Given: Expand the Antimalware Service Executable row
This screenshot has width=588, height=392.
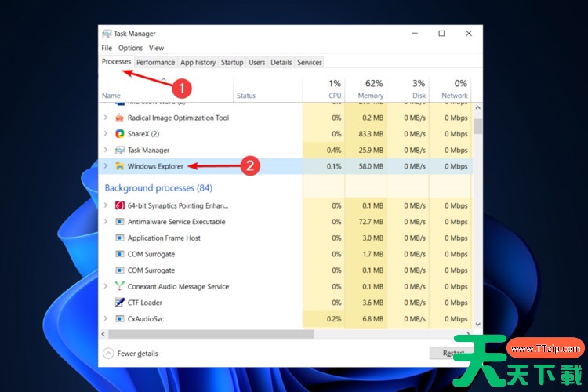Looking at the screenshot, I should tap(106, 222).
